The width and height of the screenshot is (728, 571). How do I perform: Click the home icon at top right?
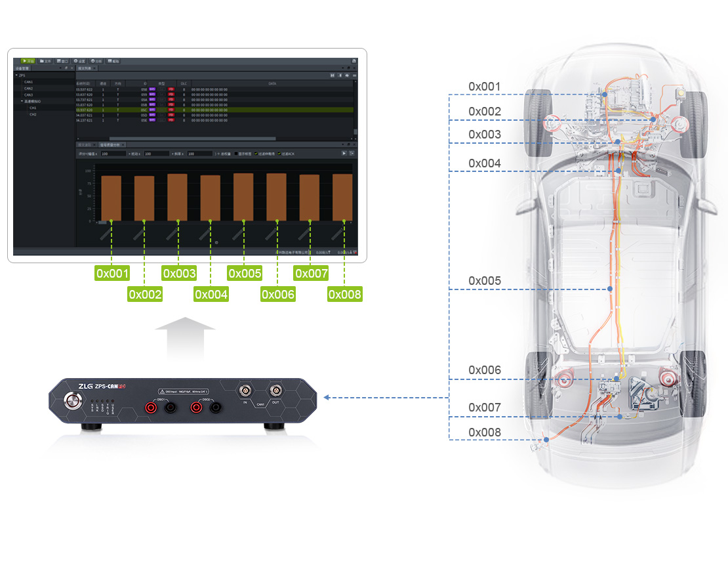[354, 60]
